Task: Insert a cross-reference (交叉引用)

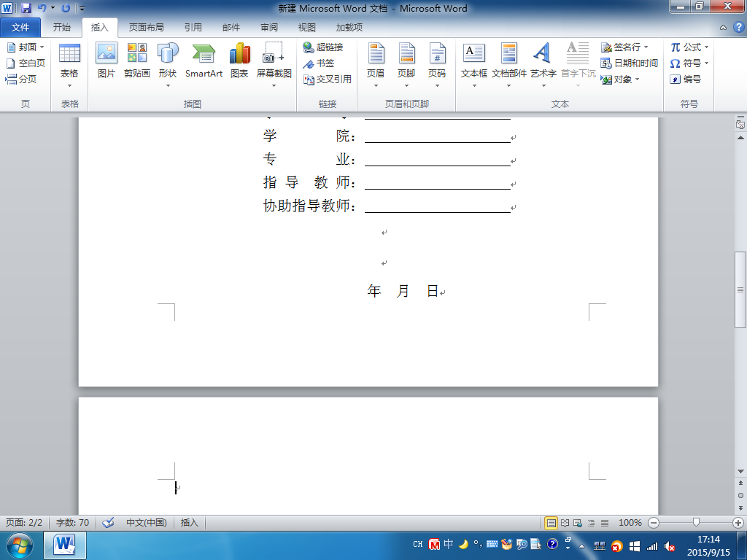Action: pyautogui.click(x=328, y=79)
